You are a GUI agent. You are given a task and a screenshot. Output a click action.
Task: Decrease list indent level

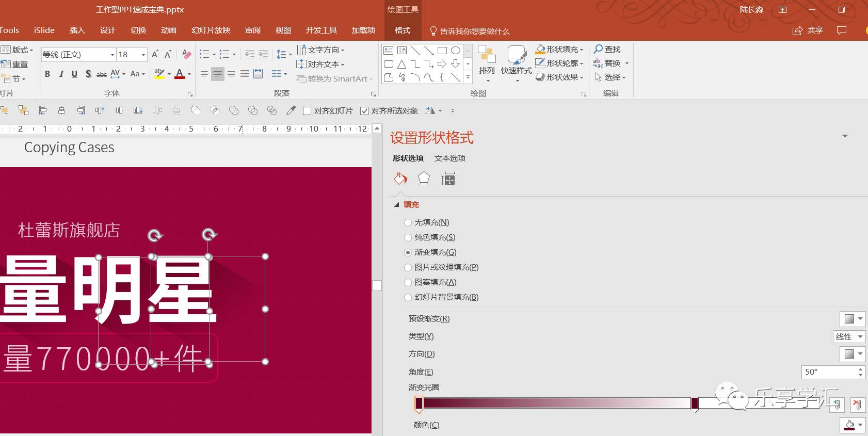coord(250,54)
